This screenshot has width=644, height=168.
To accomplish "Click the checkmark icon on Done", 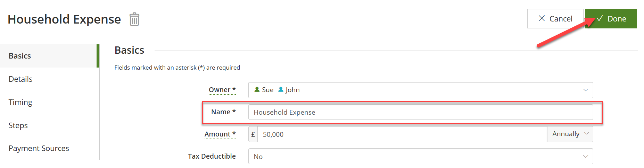I will click(600, 19).
